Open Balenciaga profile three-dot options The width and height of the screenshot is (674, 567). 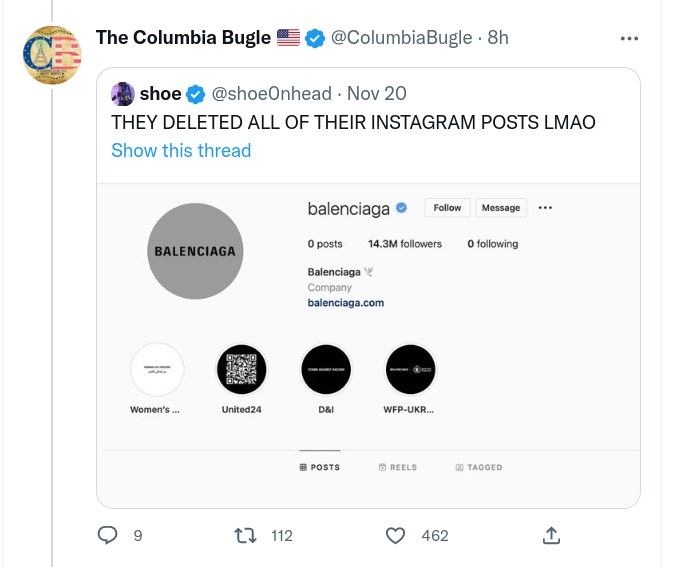click(x=545, y=208)
